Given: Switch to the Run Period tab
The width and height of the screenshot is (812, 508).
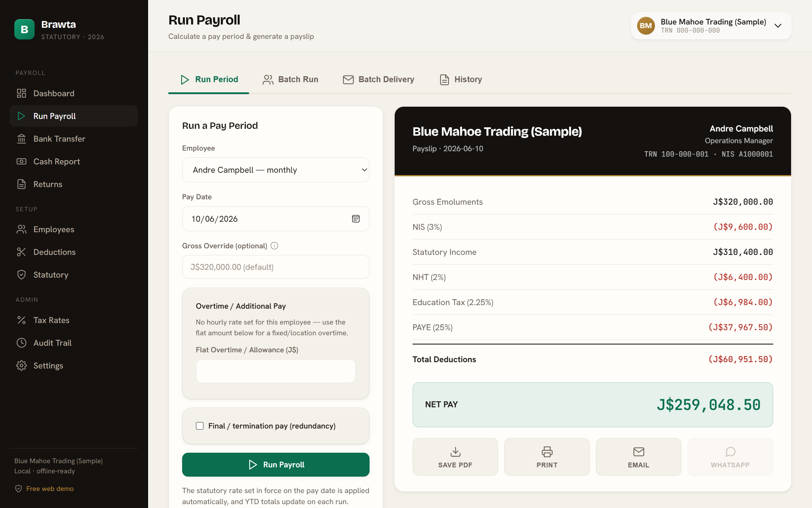Looking at the screenshot, I should (x=209, y=79).
